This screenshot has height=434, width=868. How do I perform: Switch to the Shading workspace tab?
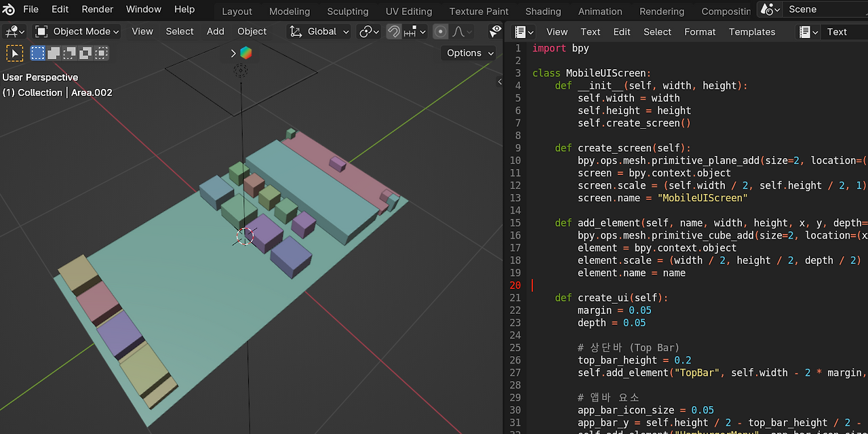click(x=542, y=12)
